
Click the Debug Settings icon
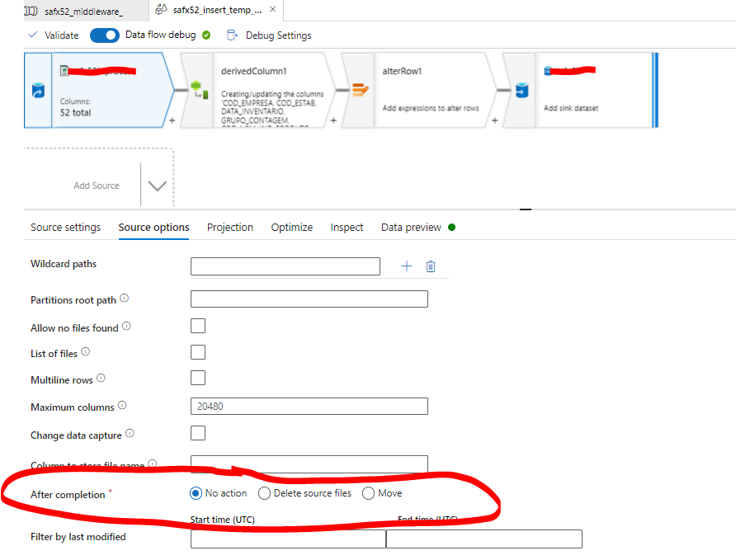point(232,35)
